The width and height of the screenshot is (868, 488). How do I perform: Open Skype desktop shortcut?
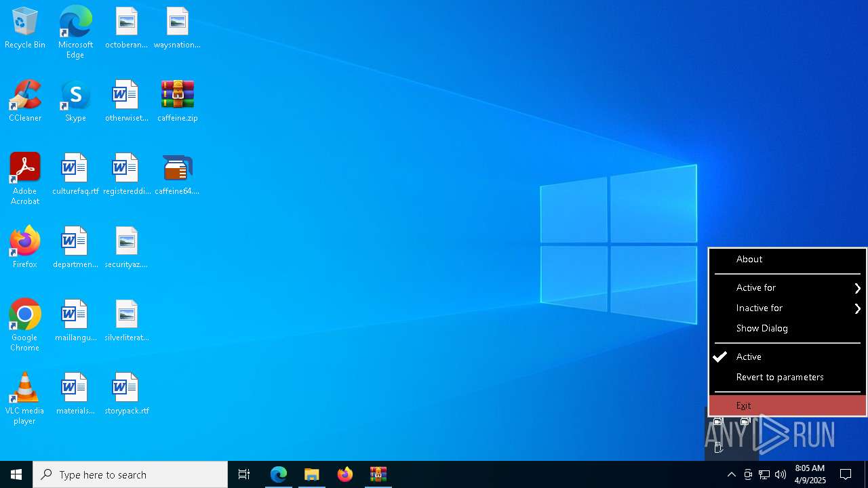pos(75,102)
